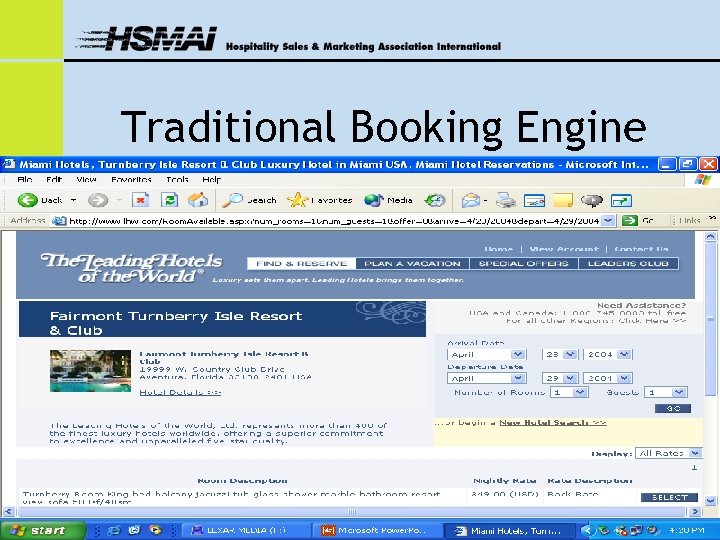720x540 pixels.
Task: Click the Windows flag logo in menu bar
Action: [703, 180]
